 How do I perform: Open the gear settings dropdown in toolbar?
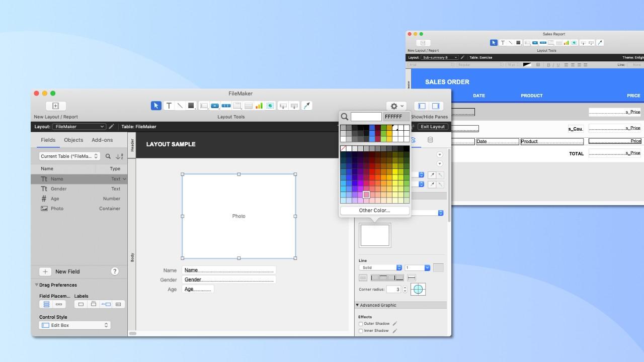click(x=396, y=106)
